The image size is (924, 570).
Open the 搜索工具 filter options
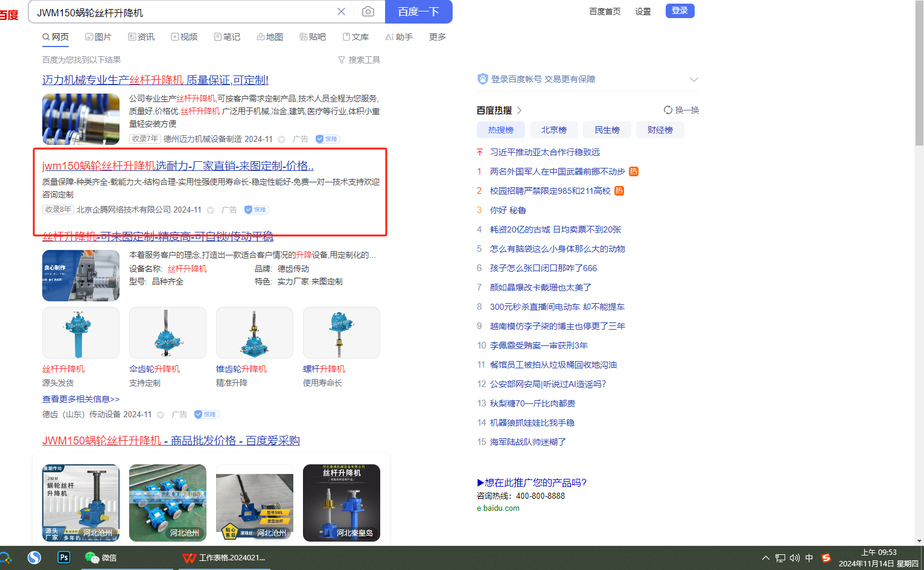[x=359, y=60]
